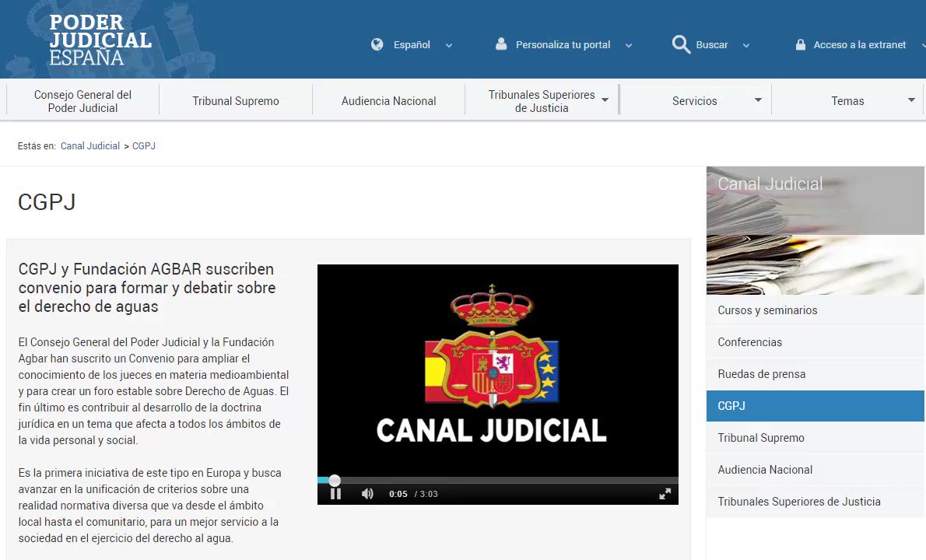Viewport: 926px width, 560px height.
Task: Open Ruedas de prensa sidebar link
Action: (x=815, y=374)
